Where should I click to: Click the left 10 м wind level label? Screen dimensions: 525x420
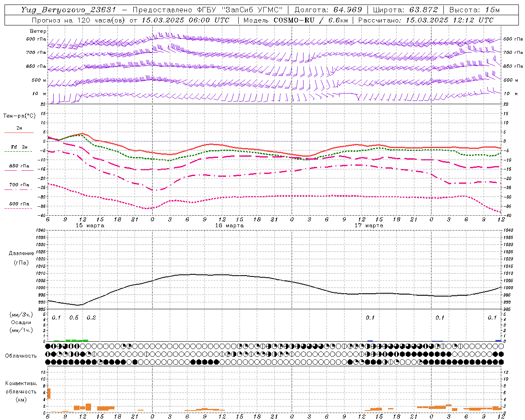[39, 94]
